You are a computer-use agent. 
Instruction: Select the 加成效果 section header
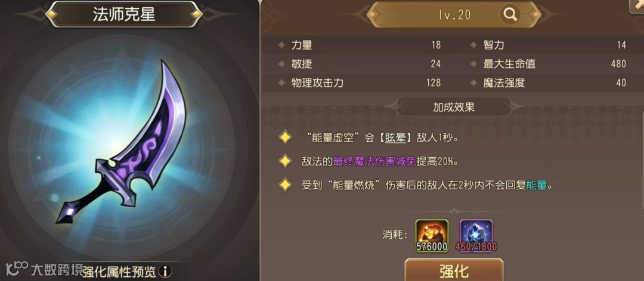pyautogui.click(x=454, y=108)
